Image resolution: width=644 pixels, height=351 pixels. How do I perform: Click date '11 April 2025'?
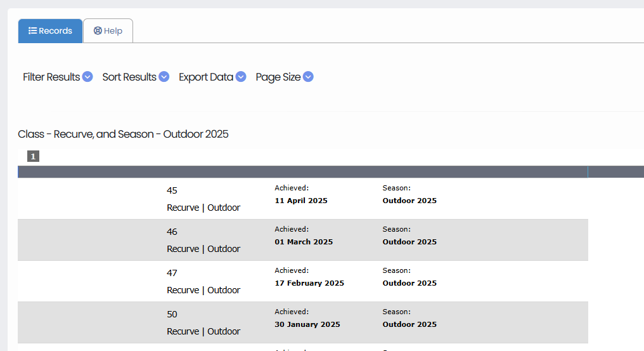pyautogui.click(x=301, y=201)
